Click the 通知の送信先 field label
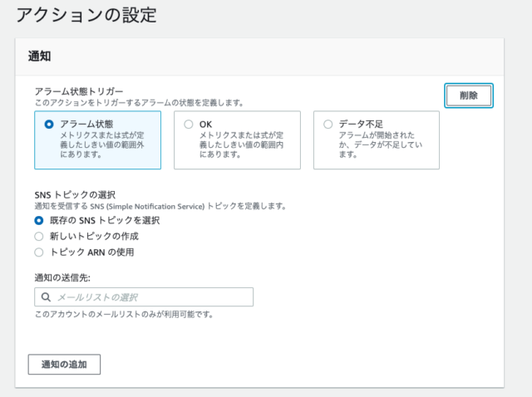This screenshot has width=532, height=397. (x=62, y=278)
